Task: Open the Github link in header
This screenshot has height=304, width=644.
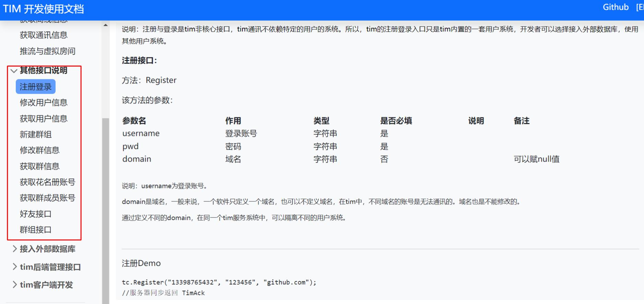Action: [x=615, y=7]
